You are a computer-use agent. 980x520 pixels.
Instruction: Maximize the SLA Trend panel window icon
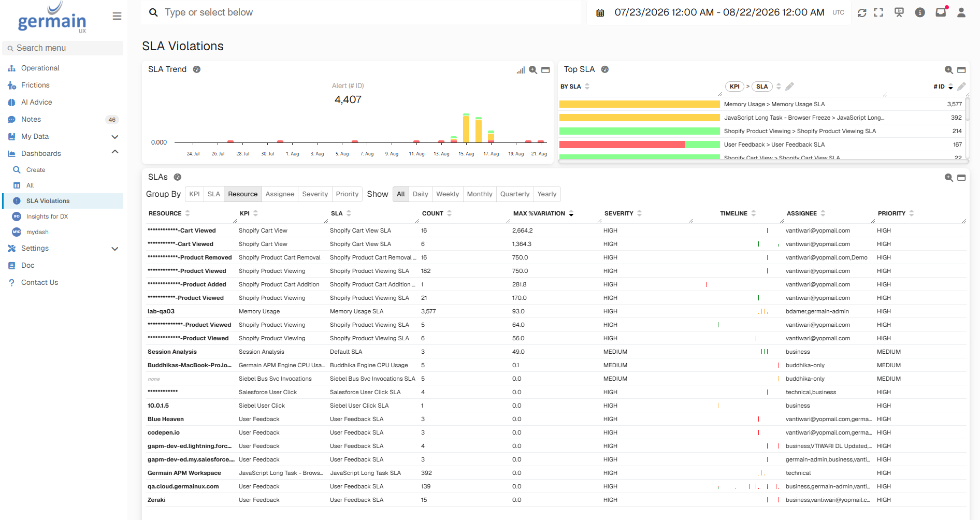[545, 70]
